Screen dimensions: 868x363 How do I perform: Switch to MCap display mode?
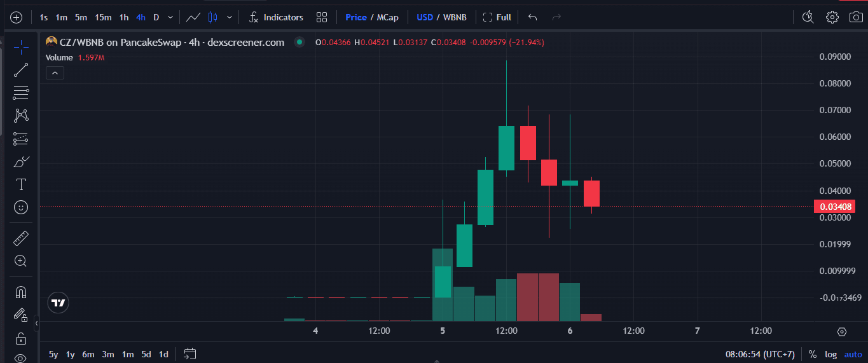click(387, 17)
